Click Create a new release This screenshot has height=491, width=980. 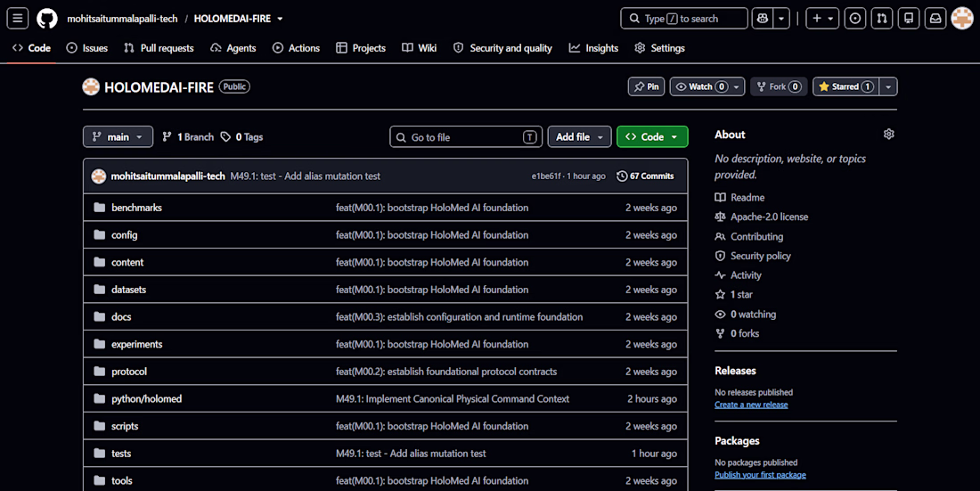click(x=751, y=405)
